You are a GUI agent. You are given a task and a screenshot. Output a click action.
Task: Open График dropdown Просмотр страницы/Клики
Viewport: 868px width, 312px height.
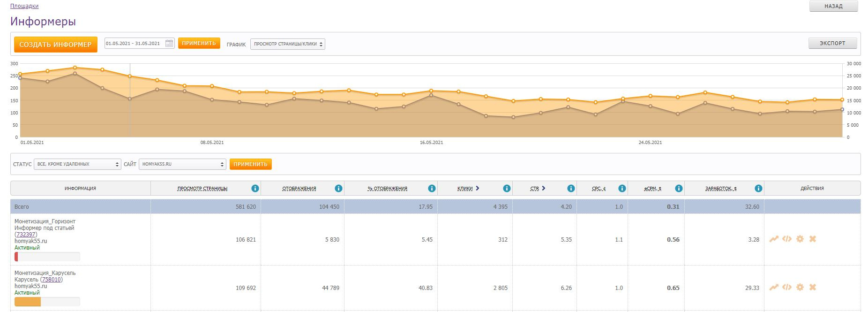[x=288, y=44]
